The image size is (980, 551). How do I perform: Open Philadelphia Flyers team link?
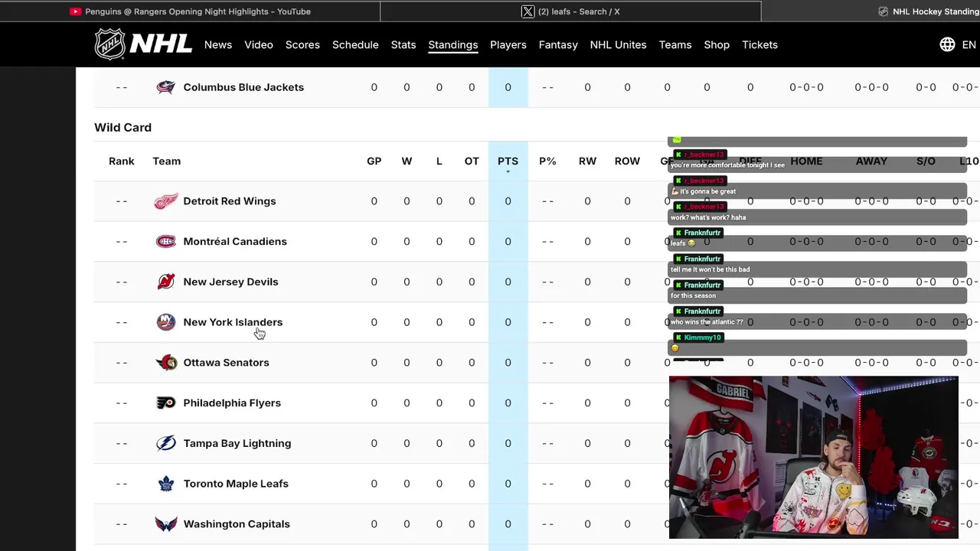[x=232, y=403]
